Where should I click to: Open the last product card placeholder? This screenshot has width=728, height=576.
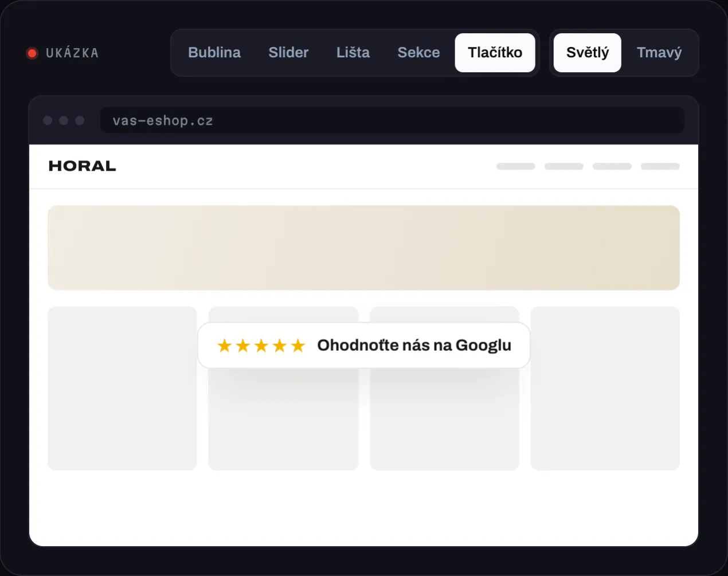coord(605,389)
